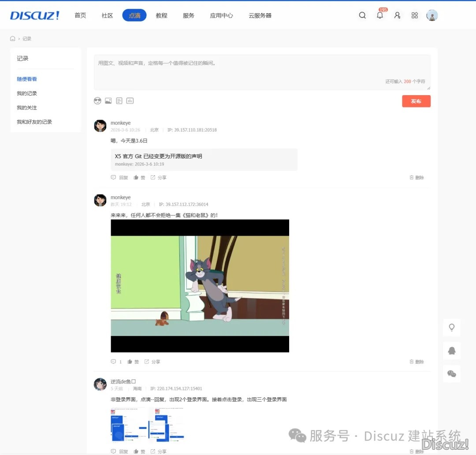
Task: Open the apps grid icon near your avatar
Action: (414, 15)
